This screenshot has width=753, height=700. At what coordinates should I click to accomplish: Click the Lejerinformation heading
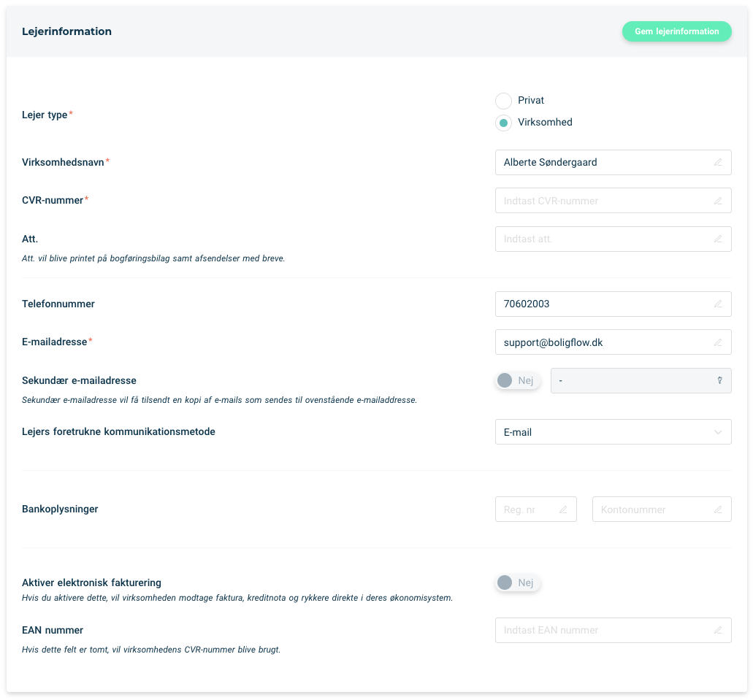tap(66, 31)
